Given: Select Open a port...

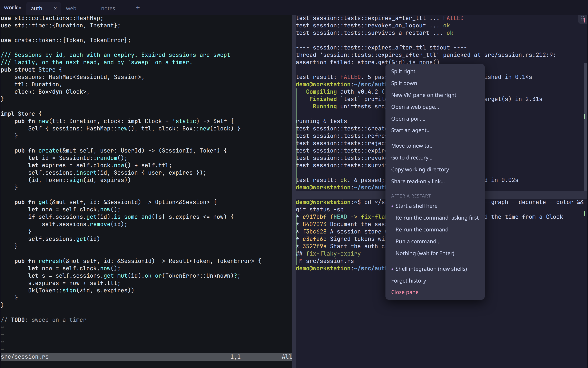Looking at the screenshot, I should point(435,119).
